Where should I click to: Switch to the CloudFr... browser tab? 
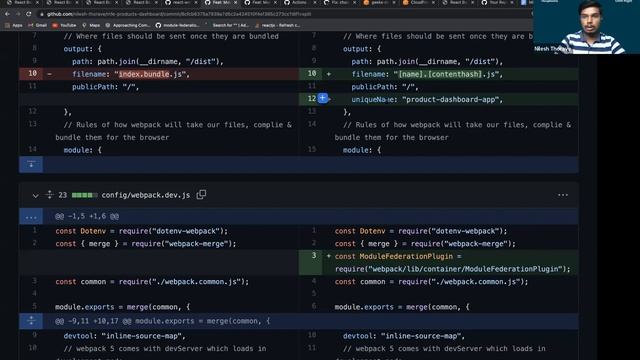point(418,3)
